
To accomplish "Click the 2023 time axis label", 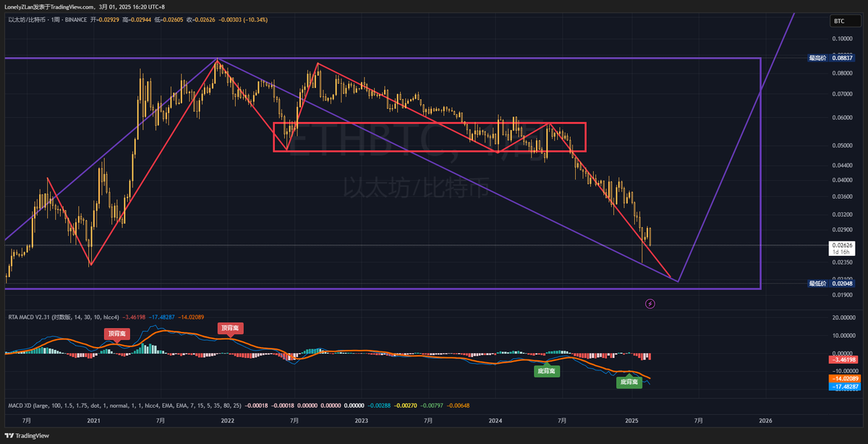I will click(x=361, y=420).
